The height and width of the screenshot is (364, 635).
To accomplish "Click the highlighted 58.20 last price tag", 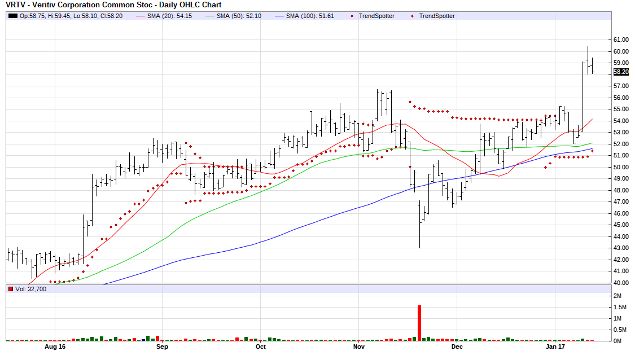I will point(621,72).
